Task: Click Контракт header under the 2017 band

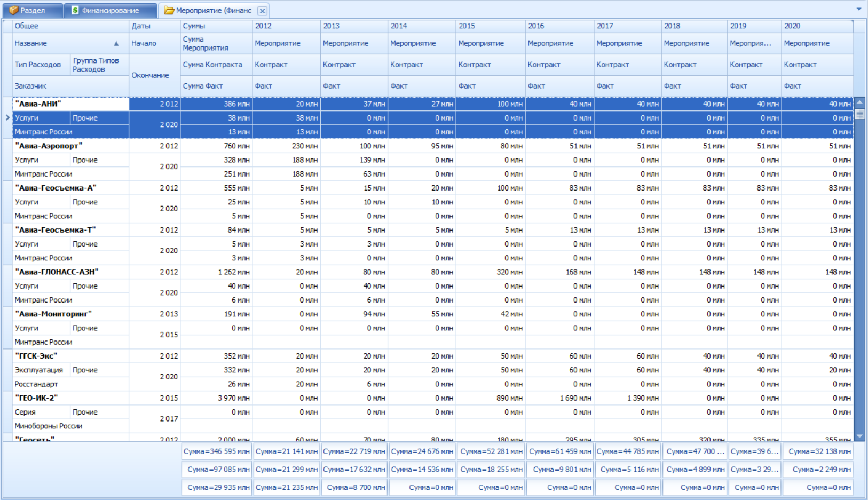Action: [x=628, y=65]
